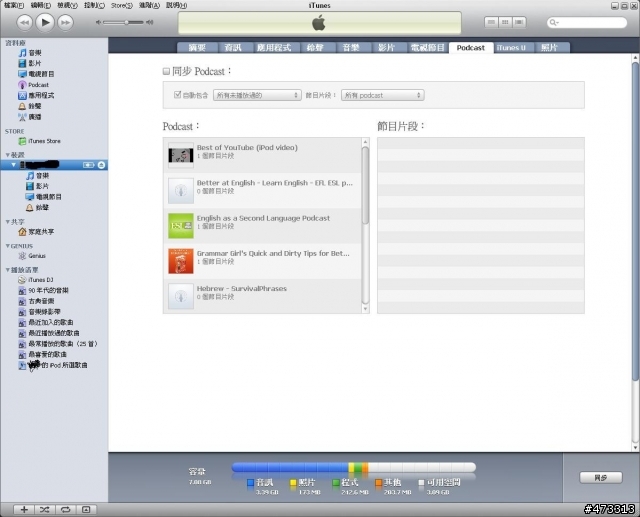Open Home Sharing (家庭共享)

click(36, 232)
